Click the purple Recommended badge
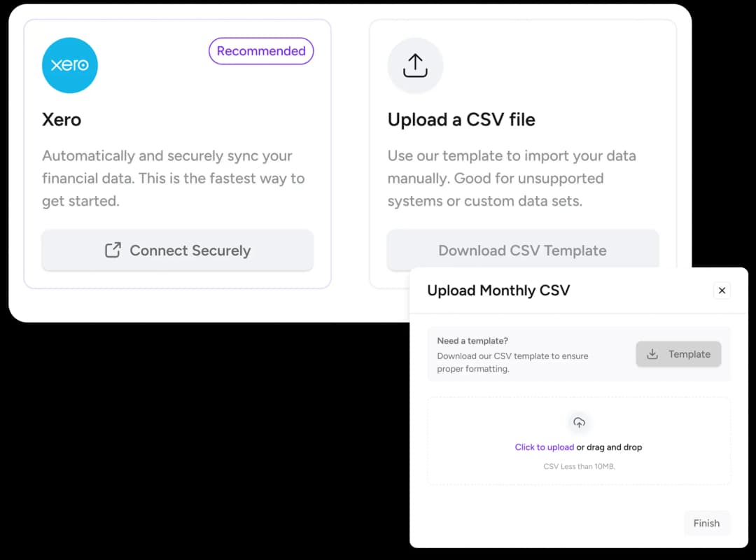The width and height of the screenshot is (756, 560). pos(261,51)
